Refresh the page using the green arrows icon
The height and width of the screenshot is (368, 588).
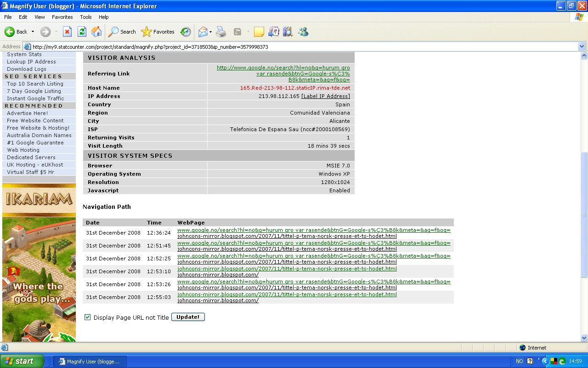[x=82, y=32]
